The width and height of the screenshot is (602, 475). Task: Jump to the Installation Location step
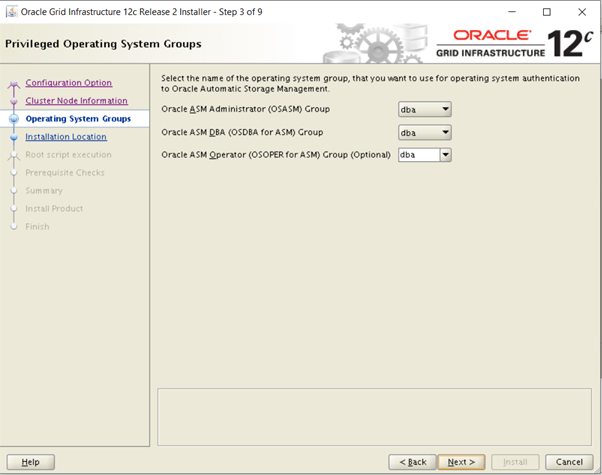[66, 137]
